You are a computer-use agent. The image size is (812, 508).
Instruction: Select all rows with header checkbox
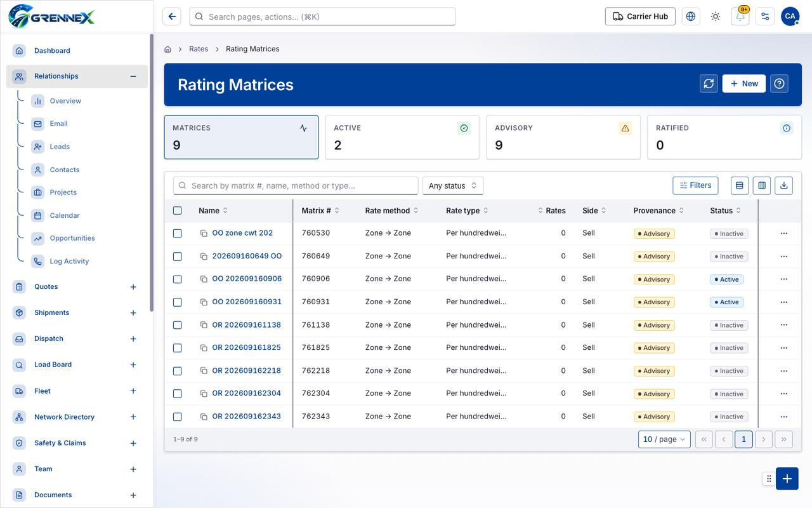178,211
